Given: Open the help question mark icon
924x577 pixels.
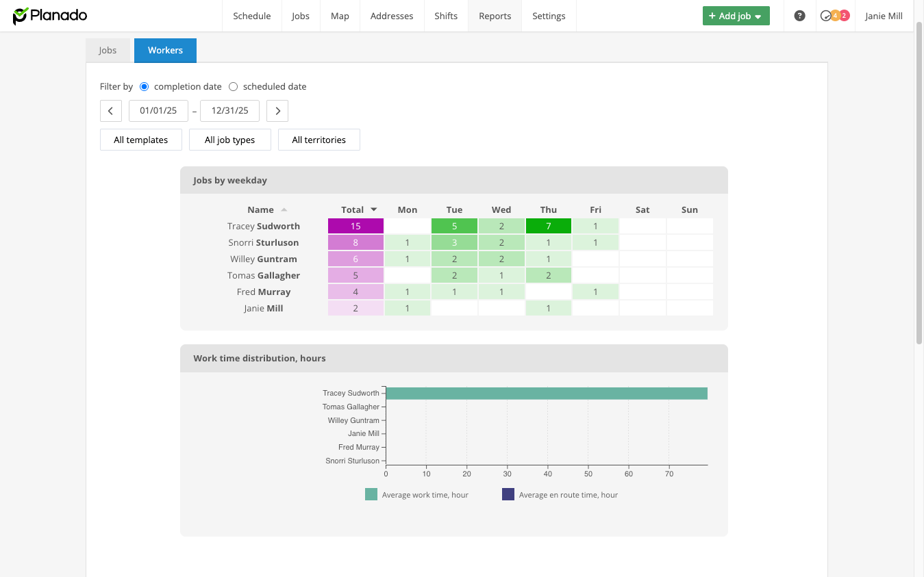Looking at the screenshot, I should [x=799, y=16].
